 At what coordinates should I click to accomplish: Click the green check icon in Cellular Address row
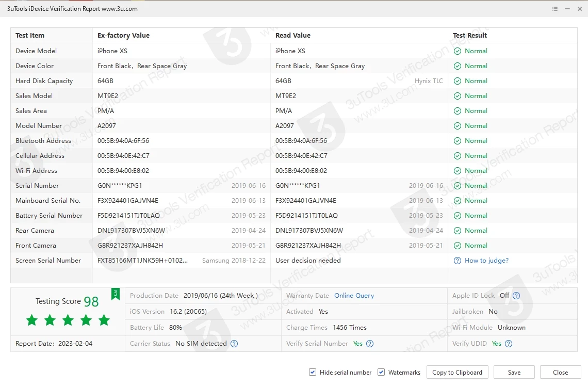(458, 156)
